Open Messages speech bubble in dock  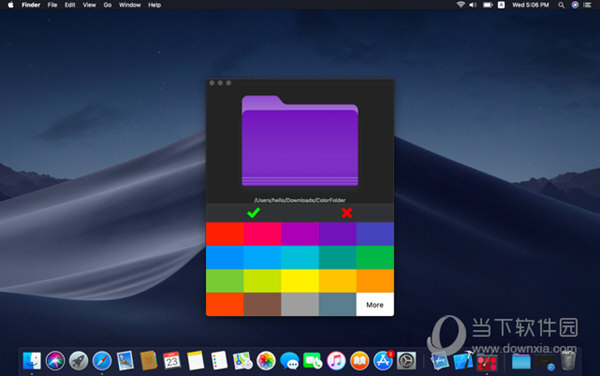point(290,361)
